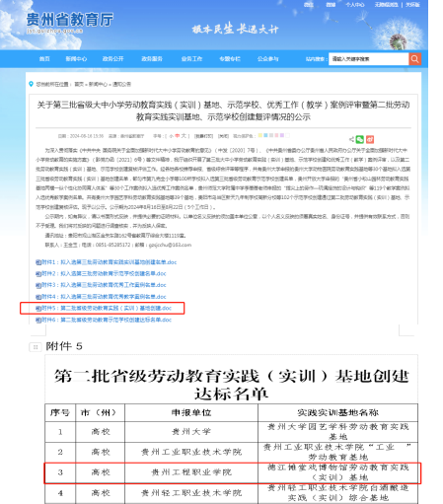Open attachment 附件5 基地创建.doc link

coord(107,308)
